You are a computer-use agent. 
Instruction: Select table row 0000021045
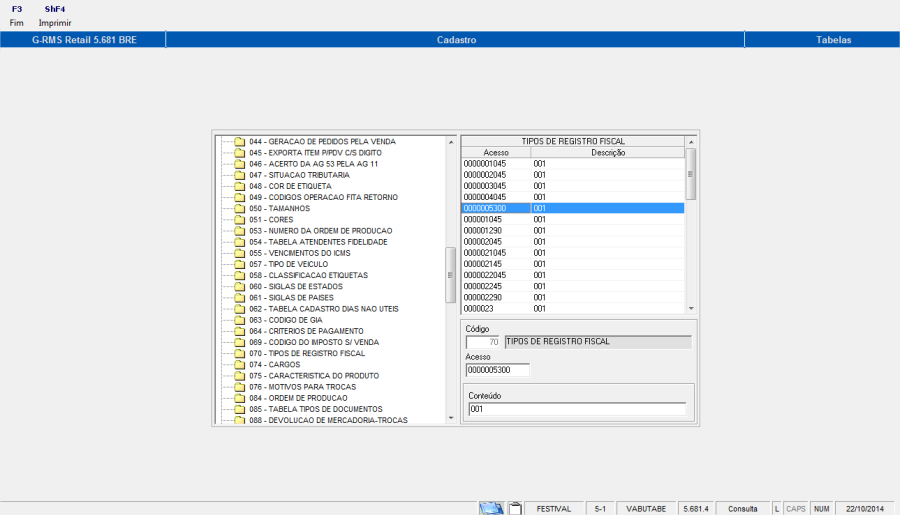click(573, 253)
